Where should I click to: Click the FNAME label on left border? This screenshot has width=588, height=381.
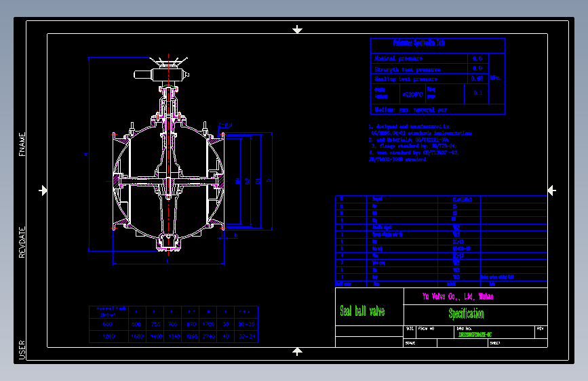click(22, 144)
